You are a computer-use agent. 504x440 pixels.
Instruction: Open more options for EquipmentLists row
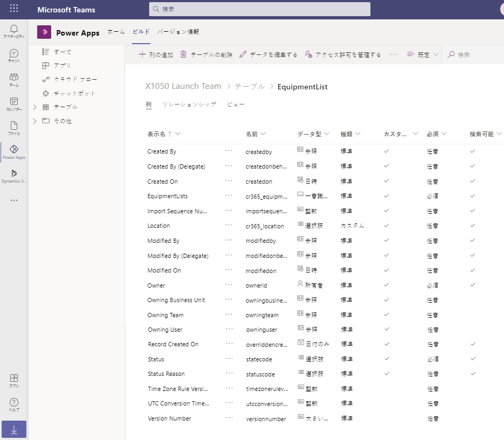(x=229, y=195)
